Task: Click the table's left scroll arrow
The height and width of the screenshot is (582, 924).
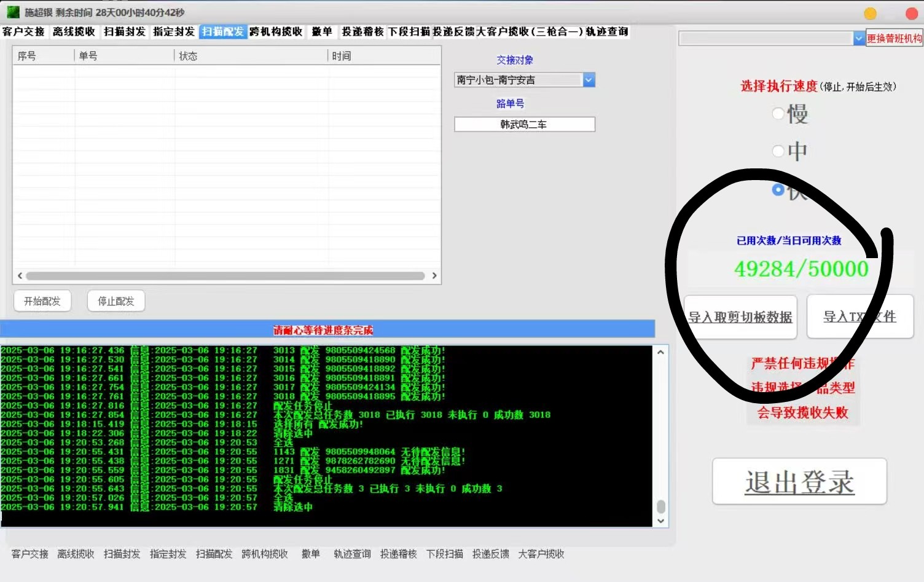Action: (x=20, y=276)
